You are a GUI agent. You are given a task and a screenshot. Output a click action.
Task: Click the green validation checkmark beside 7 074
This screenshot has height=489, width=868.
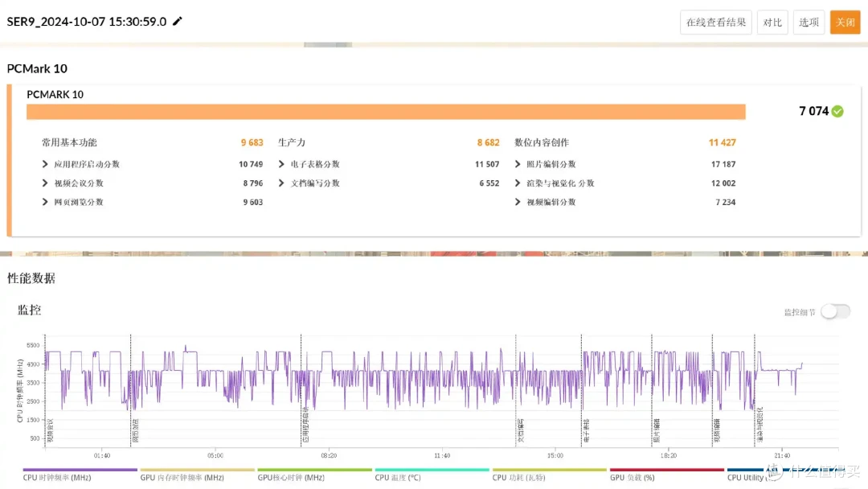[x=837, y=111]
